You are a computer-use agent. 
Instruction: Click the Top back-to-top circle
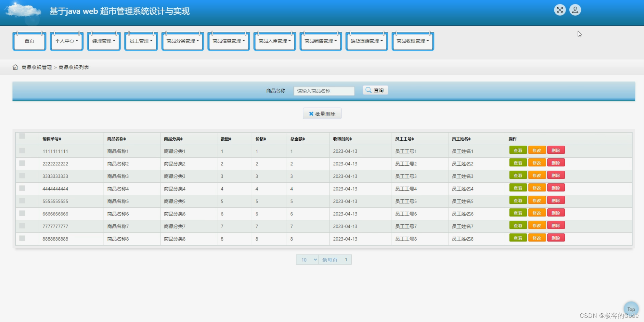tap(631, 309)
